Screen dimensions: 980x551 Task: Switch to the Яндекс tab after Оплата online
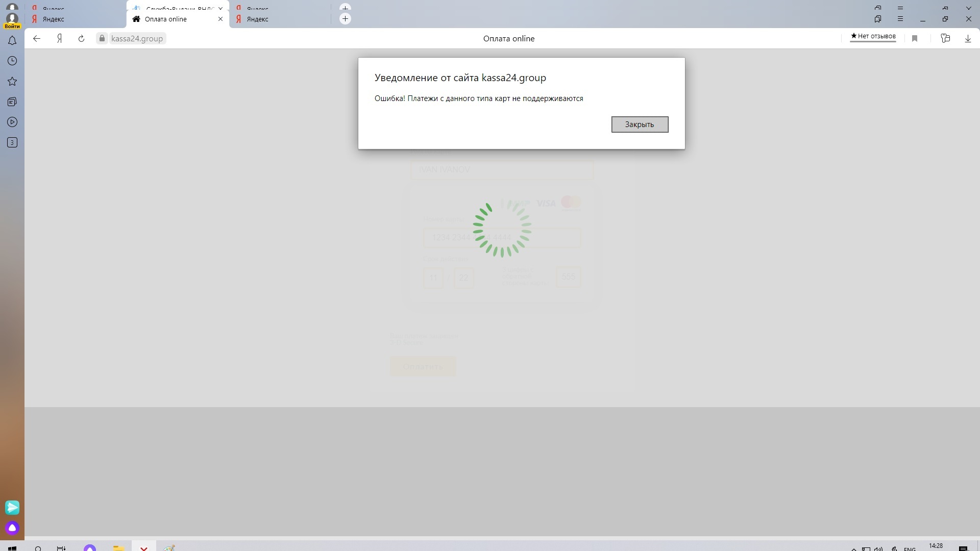pyautogui.click(x=280, y=19)
